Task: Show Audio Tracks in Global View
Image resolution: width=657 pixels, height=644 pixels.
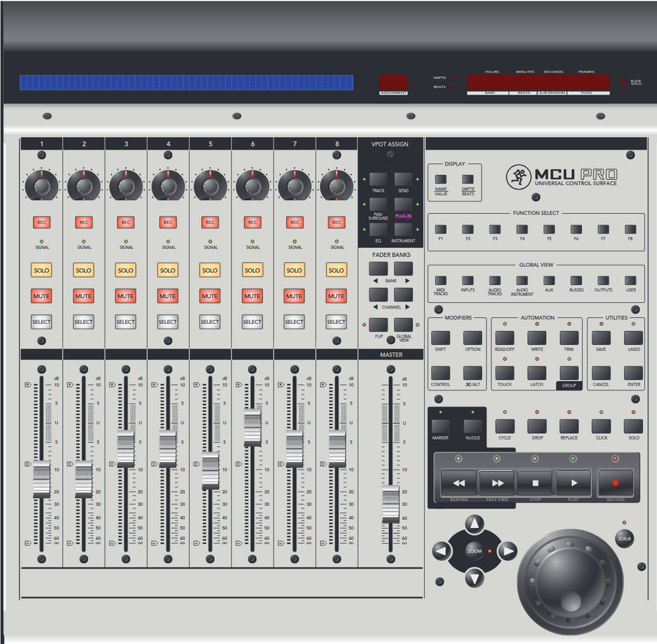Action: click(x=495, y=280)
